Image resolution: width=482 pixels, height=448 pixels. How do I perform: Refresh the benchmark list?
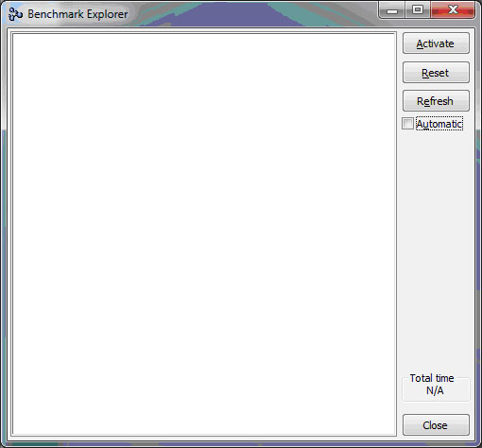click(436, 101)
